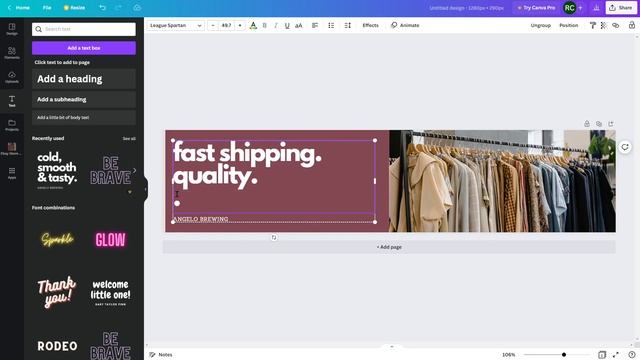Toggle bold formatting
The height and width of the screenshot is (360, 640).
click(264, 25)
